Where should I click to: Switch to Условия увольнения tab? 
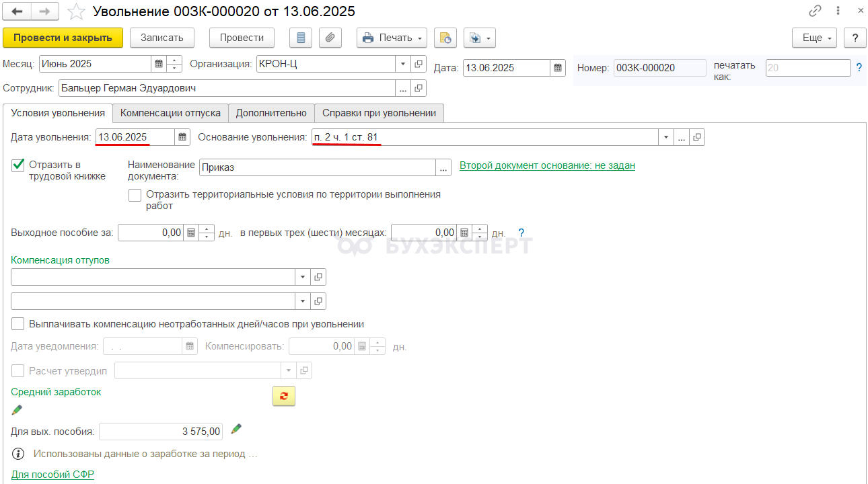tap(58, 113)
